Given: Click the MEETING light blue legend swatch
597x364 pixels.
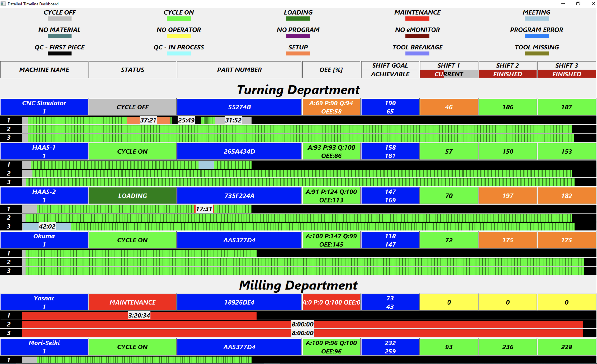Looking at the screenshot, I should 536,18.
